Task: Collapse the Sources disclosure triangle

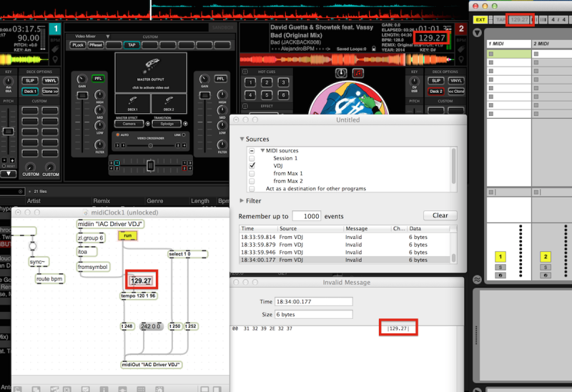Action: pyautogui.click(x=242, y=139)
